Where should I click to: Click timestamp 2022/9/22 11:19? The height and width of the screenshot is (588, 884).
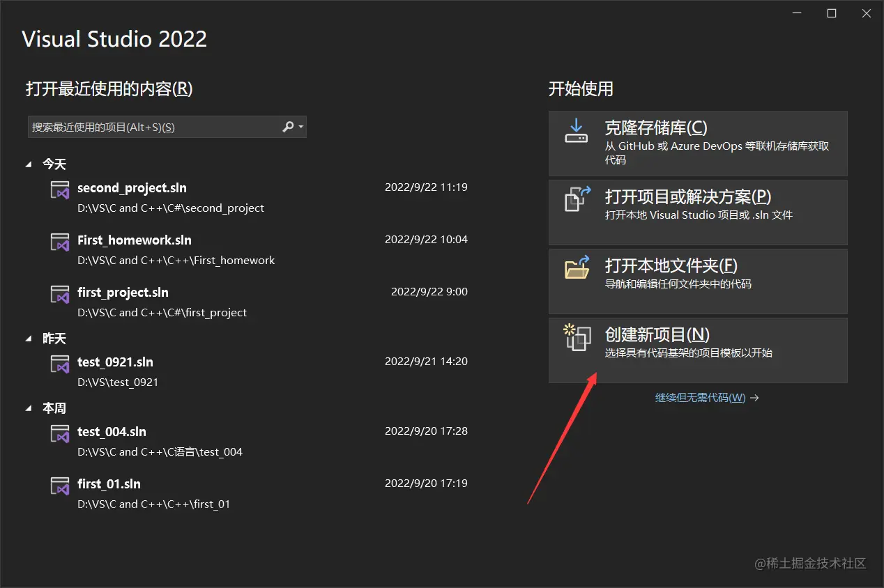(x=426, y=187)
